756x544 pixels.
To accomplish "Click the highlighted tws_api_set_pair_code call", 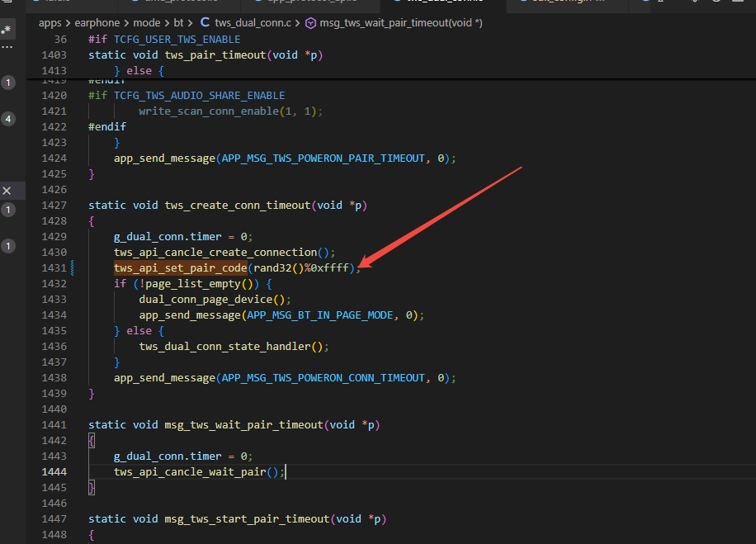I will point(180,267).
